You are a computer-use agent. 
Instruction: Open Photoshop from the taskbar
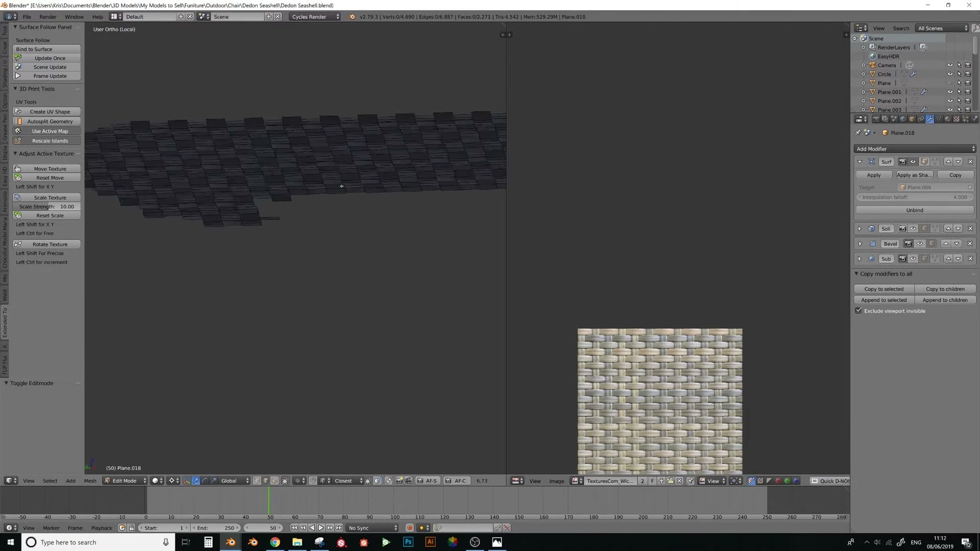point(408,542)
